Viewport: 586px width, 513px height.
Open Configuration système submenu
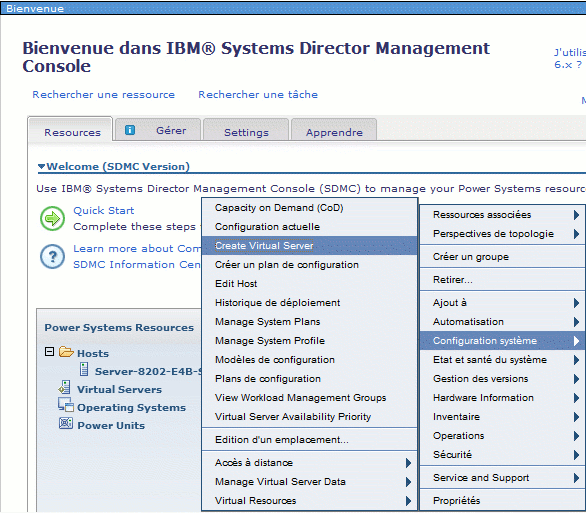click(x=502, y=341)
